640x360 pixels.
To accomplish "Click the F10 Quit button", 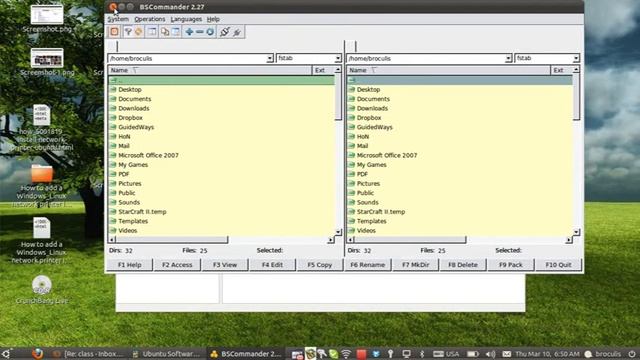I will pos(558,264).
